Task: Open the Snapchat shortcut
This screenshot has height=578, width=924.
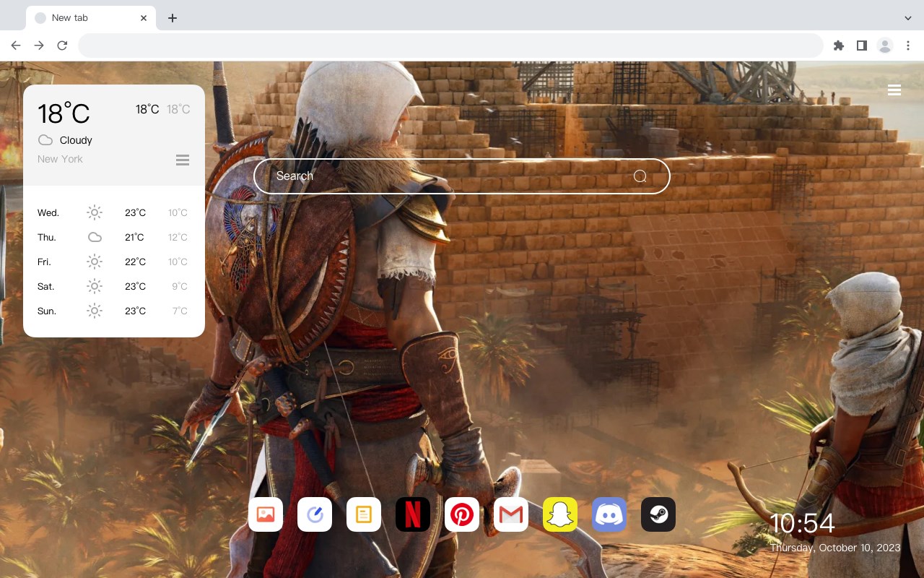Action: (x=560, y=514)
